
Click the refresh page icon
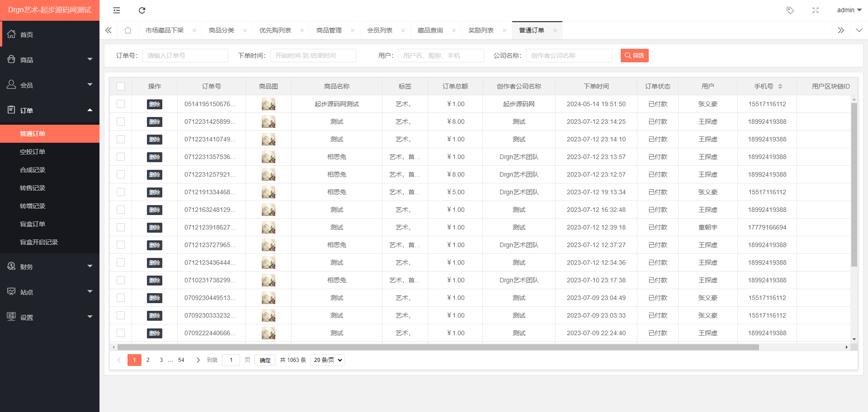142,10
